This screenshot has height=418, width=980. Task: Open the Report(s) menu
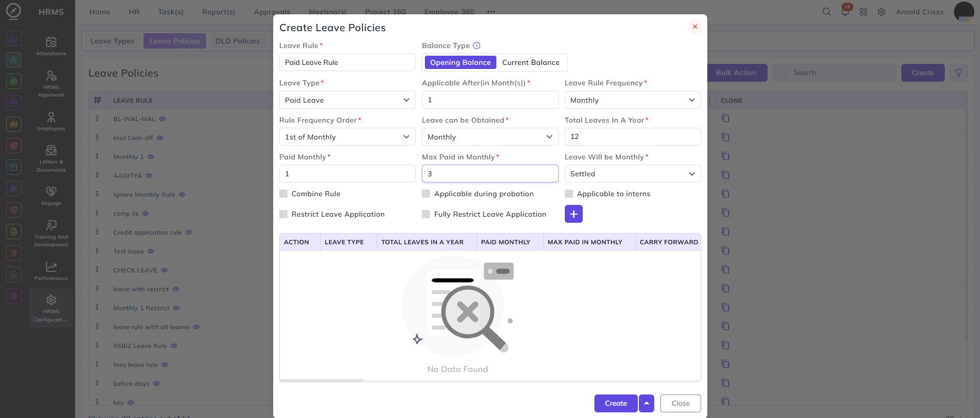click(219, 12)
